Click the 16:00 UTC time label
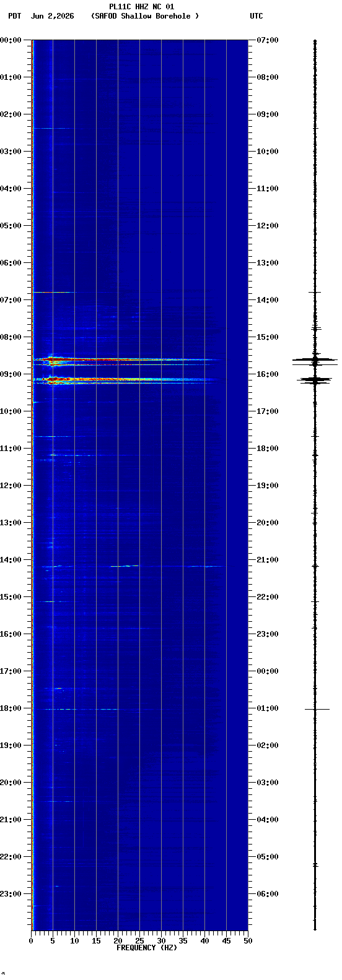Viewport: 342px width, 980px height. 268,374
